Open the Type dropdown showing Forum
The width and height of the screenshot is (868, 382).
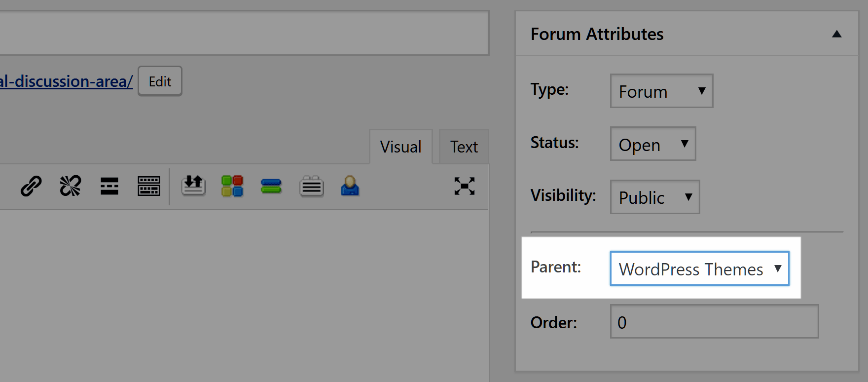coord(661,91)
